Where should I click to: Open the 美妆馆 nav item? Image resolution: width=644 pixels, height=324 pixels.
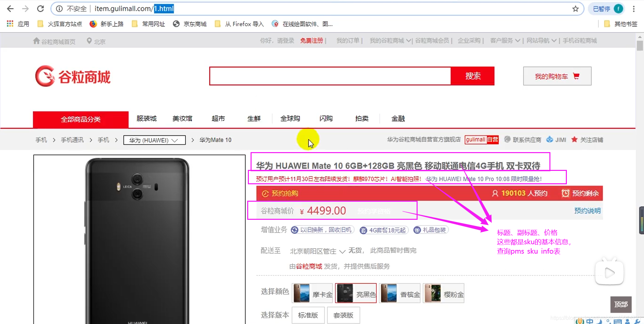pos(182,118)
